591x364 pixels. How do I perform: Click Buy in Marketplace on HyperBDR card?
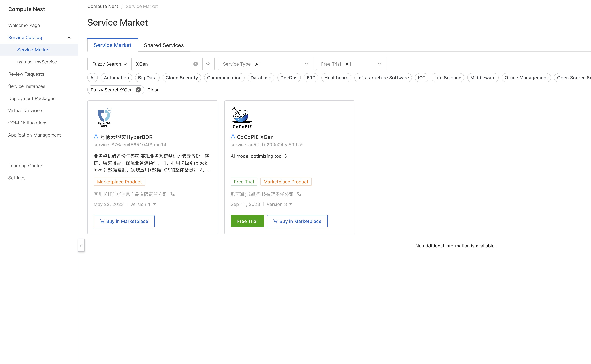tap(124, 221)
